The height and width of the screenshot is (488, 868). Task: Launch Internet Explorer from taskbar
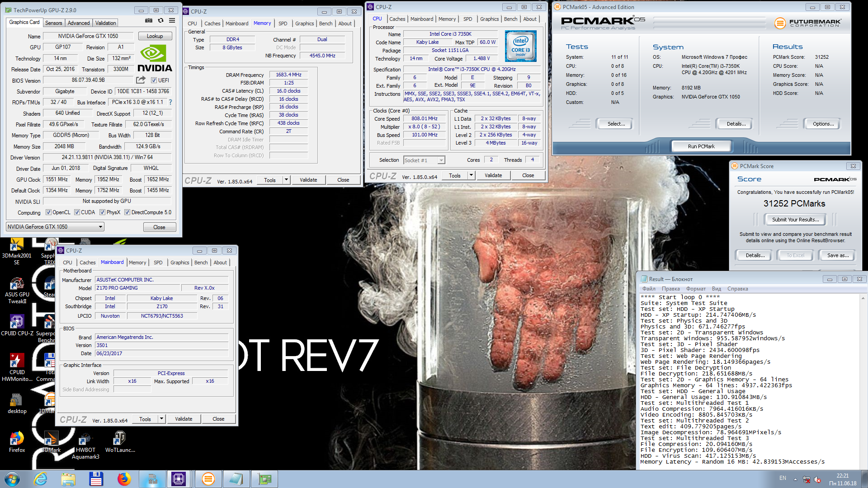(41, 479)
